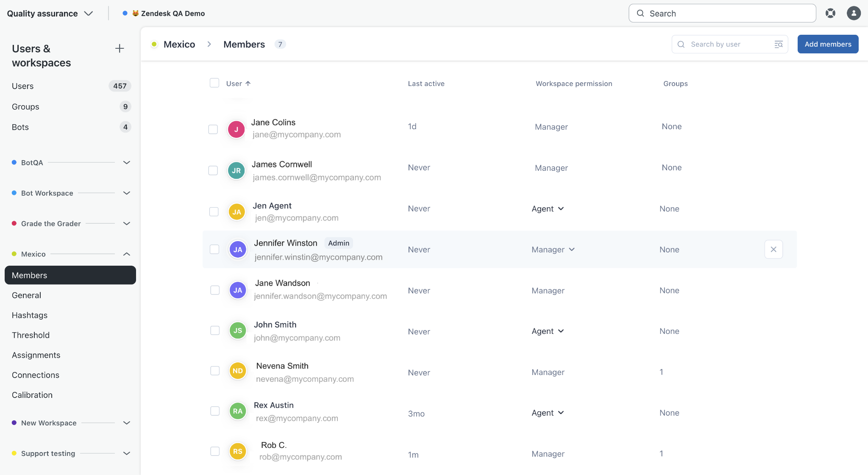Click Jen Agent's yellow JA avatar
This screenshot has width=868, height=475.
[x=236, y=212]
